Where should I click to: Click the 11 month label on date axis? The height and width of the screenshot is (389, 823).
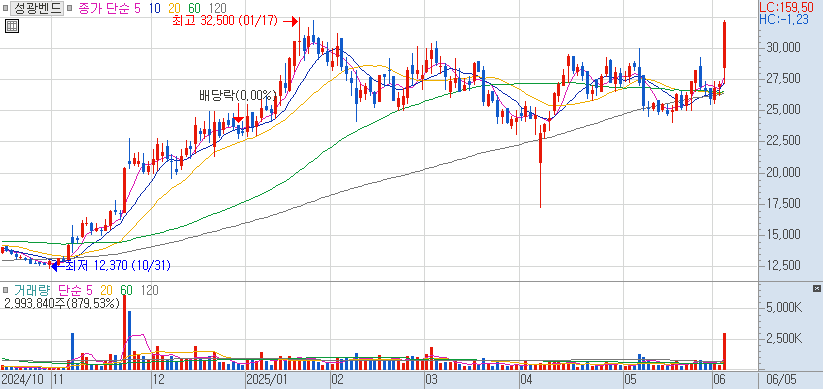click(58, 380)
